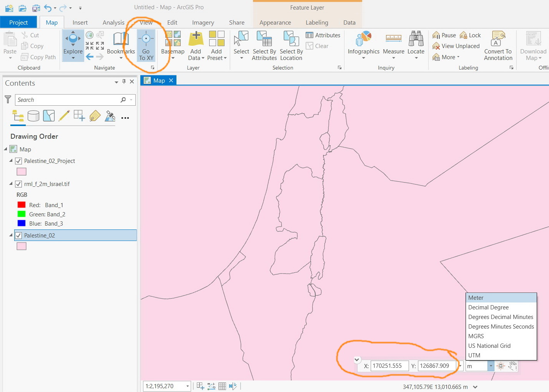Go to the previous map extent
The image size is (549, 392).
90,57
